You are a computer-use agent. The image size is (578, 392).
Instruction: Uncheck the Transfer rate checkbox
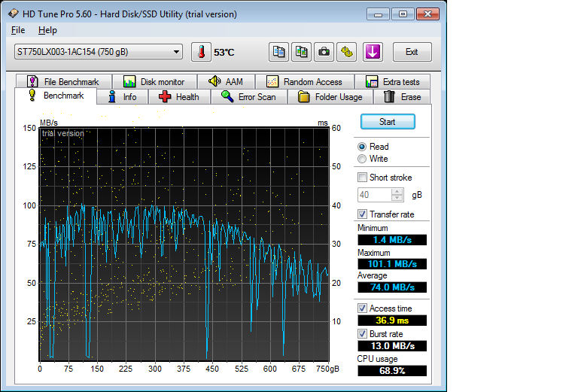363,214
